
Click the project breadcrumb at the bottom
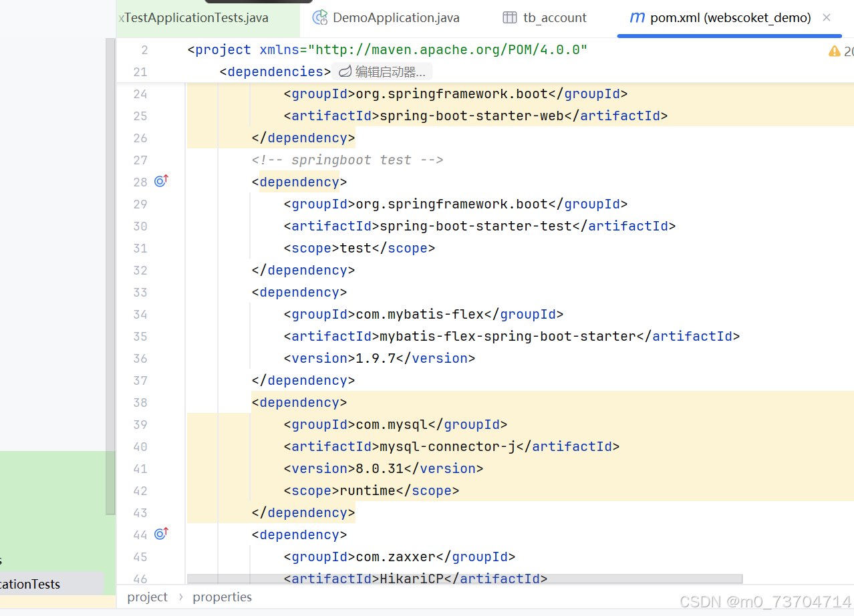click(x=147, y=597)
